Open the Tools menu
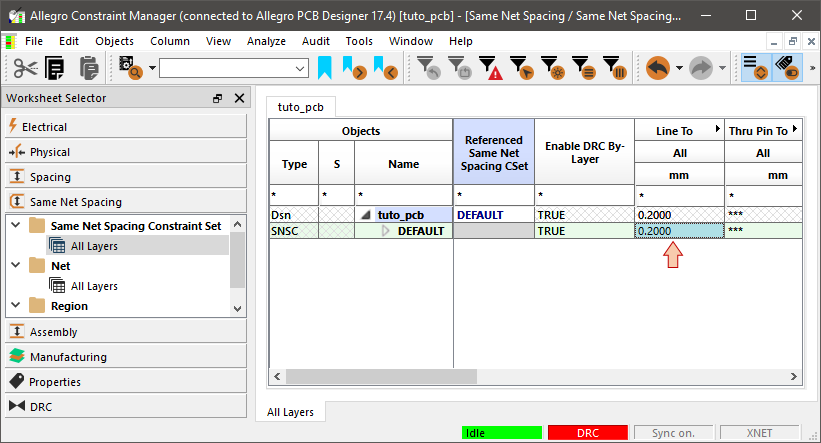Screen dimensions: 821x443 tap(359, 41)
